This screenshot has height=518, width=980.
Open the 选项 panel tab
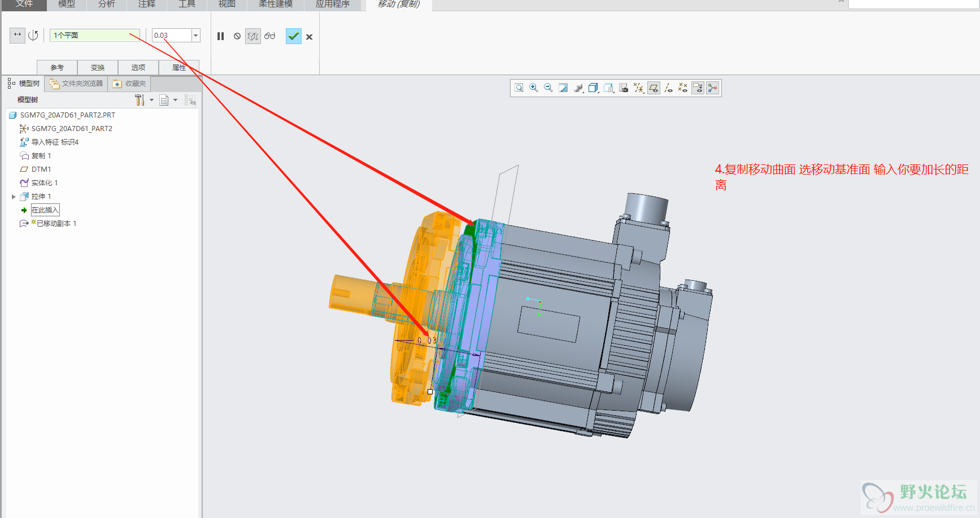point(138,67)
